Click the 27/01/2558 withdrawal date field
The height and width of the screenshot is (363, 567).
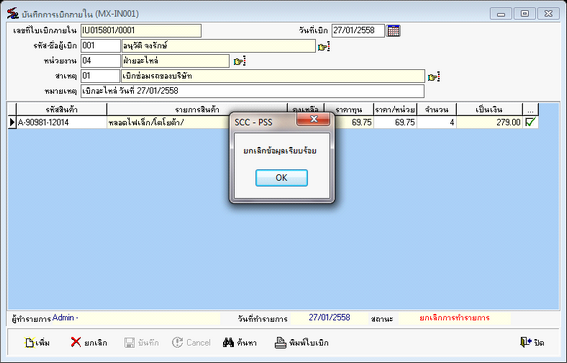tap(358, 31)
